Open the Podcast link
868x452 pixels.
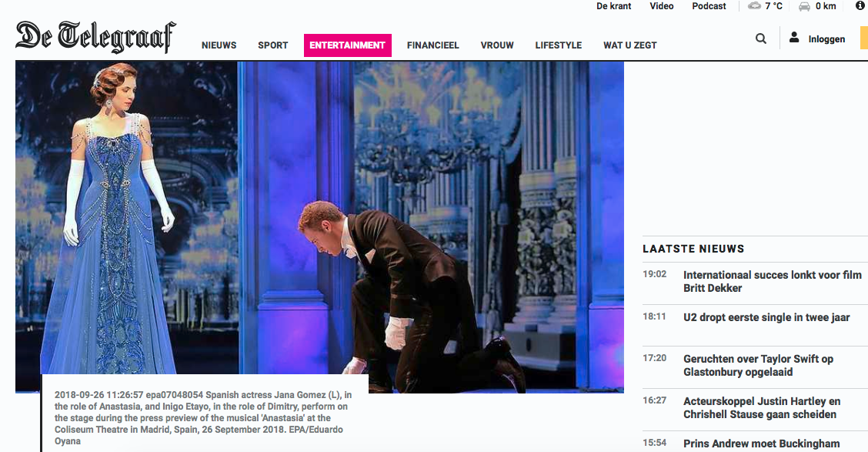(x=709, y=6)
